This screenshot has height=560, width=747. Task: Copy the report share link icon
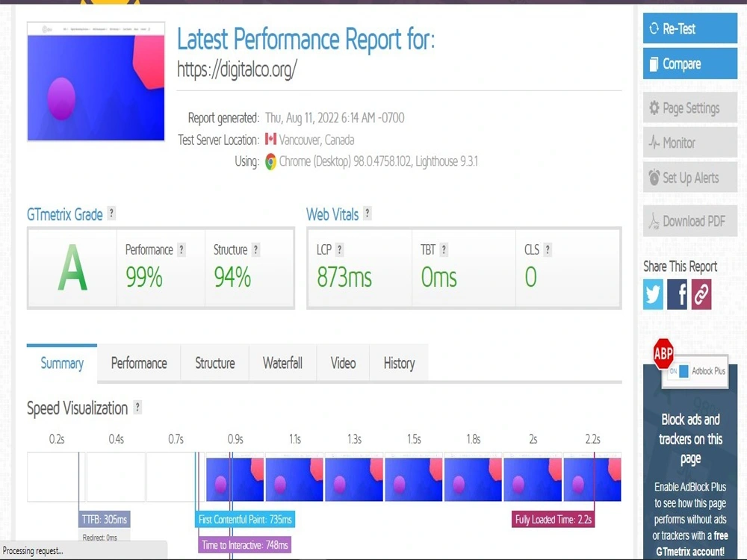pos(701,295)
